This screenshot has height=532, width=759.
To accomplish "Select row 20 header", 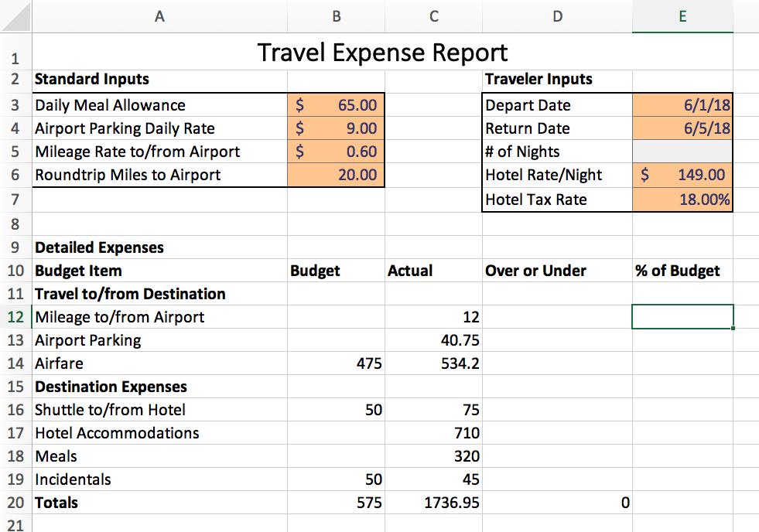I will click(15, 503).
